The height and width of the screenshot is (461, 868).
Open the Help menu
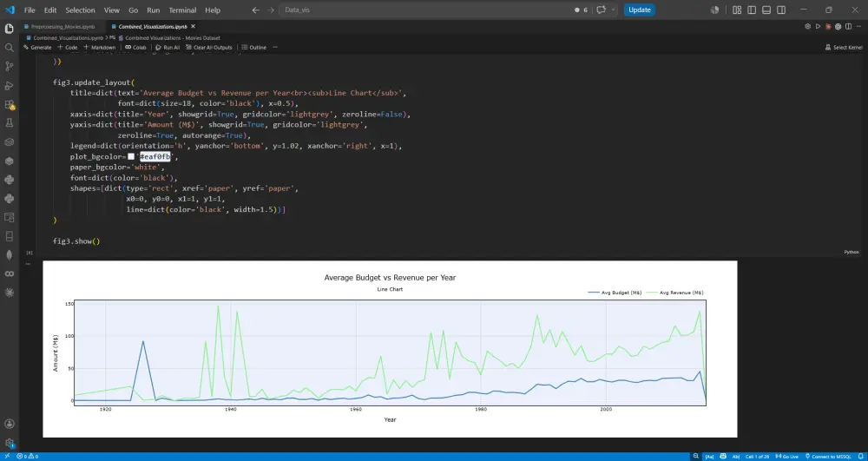213,10
